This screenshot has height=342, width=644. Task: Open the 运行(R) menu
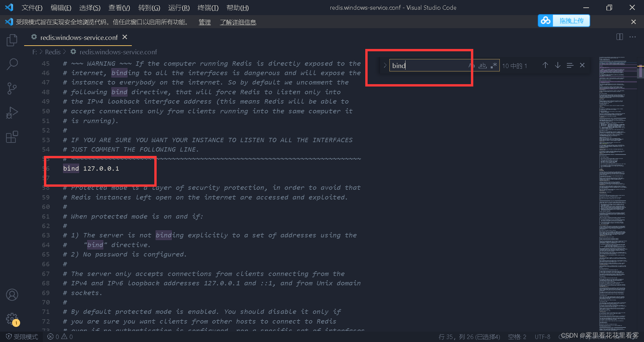click(x=179, y=8)
